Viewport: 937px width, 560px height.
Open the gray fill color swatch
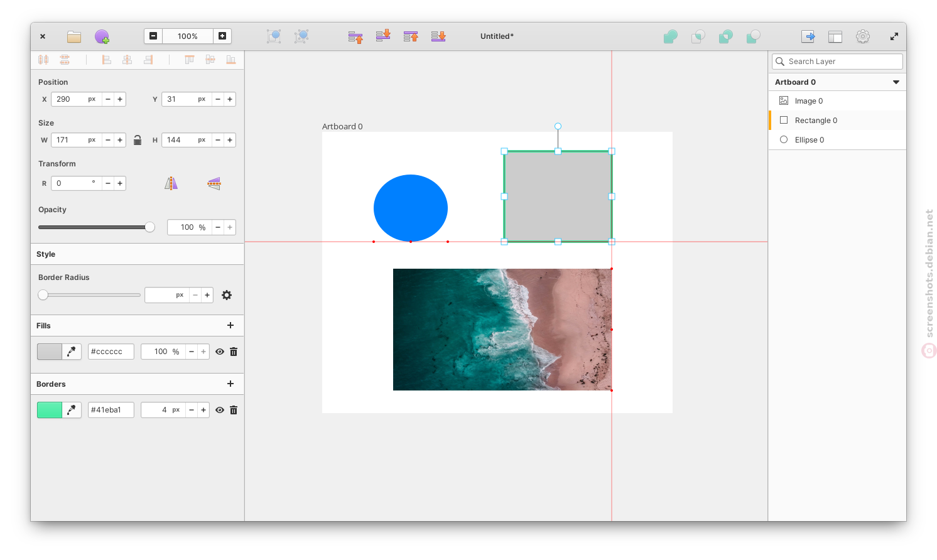pos(50,352)
